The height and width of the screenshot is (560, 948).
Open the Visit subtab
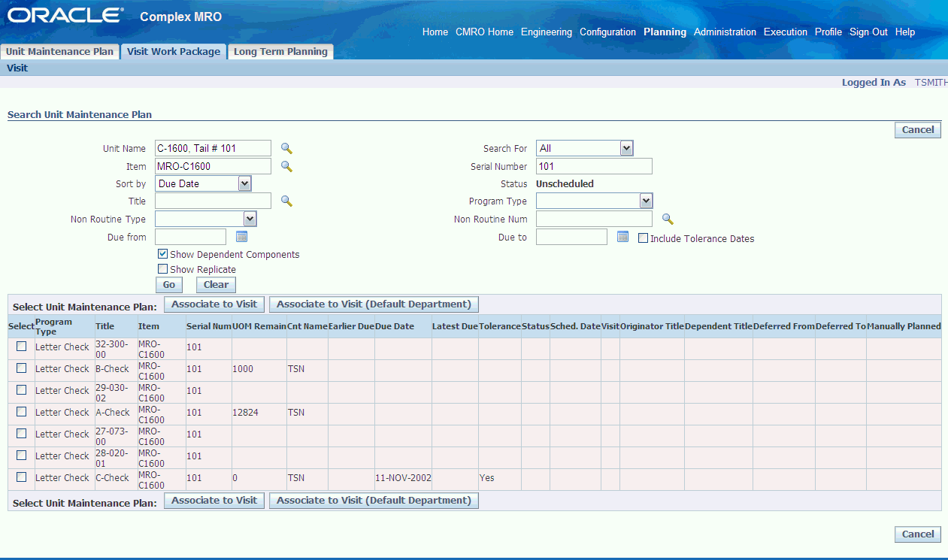(x=17, y=68)
